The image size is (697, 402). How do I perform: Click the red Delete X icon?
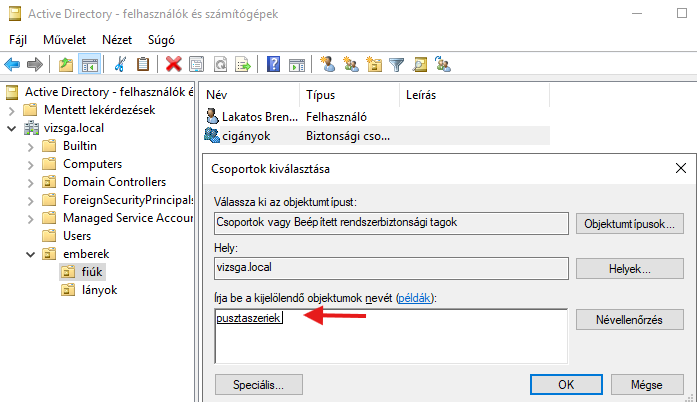(173, 65)
